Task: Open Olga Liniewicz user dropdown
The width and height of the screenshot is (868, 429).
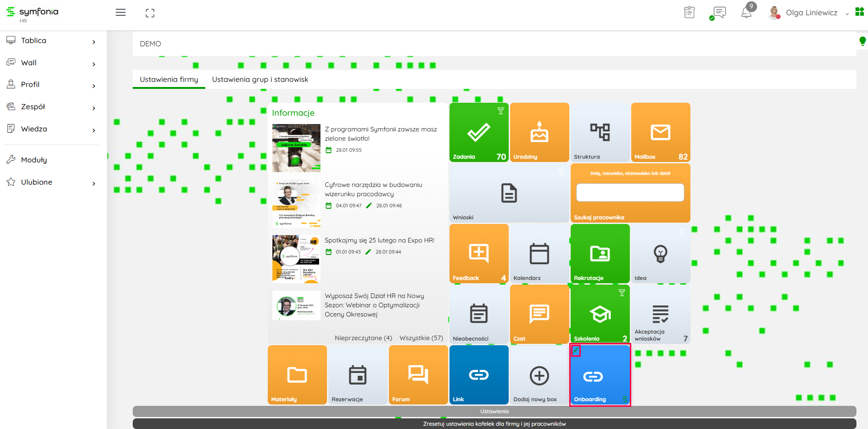Action: click(812, 13)
